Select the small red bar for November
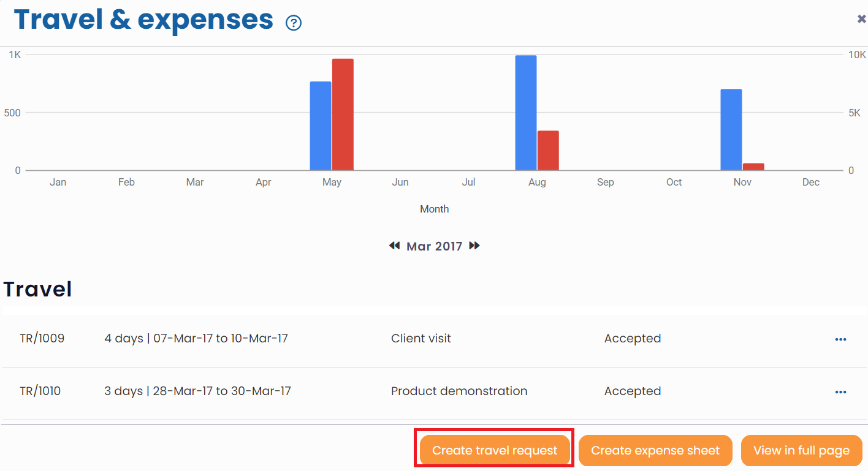This screenshot has width=868, height=471. (753, 167)
